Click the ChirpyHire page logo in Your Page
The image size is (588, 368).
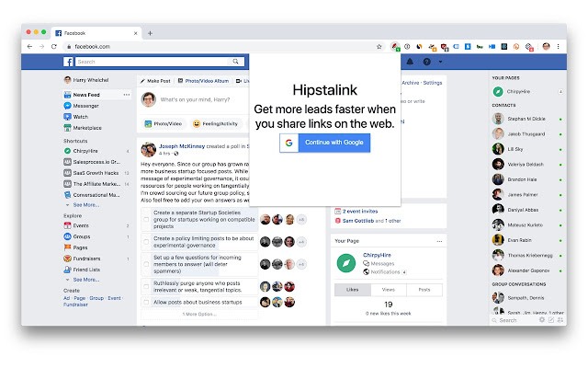pos(346,263)
